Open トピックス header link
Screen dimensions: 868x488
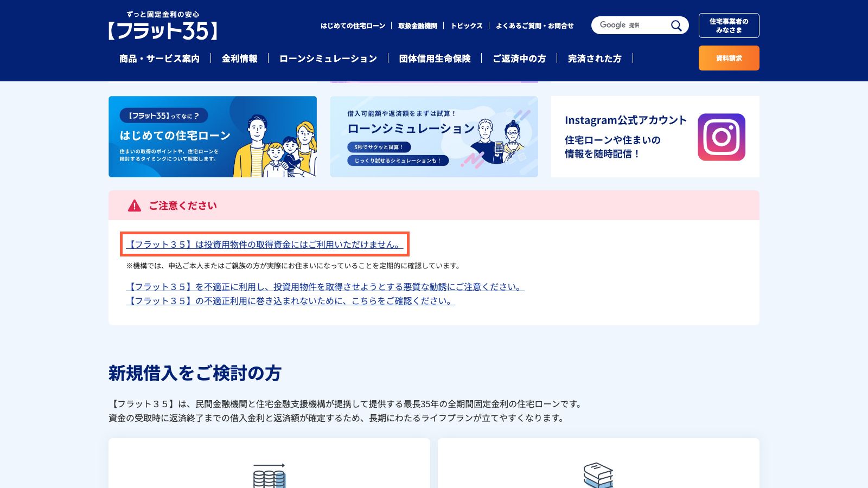(x=467, y=25)
